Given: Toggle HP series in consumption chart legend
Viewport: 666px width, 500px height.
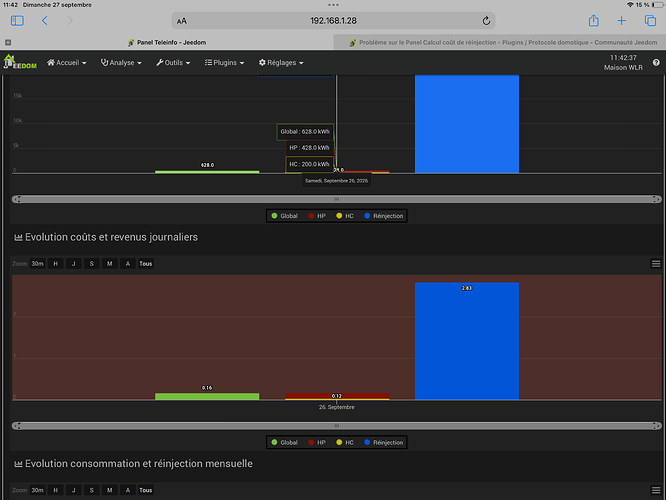Looking at the screenshot, I should [317, 216].
